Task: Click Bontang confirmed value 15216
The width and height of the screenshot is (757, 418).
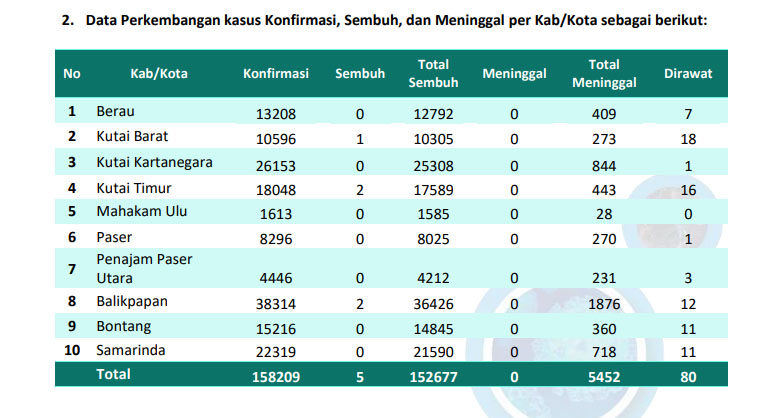Action: (276, 329)
